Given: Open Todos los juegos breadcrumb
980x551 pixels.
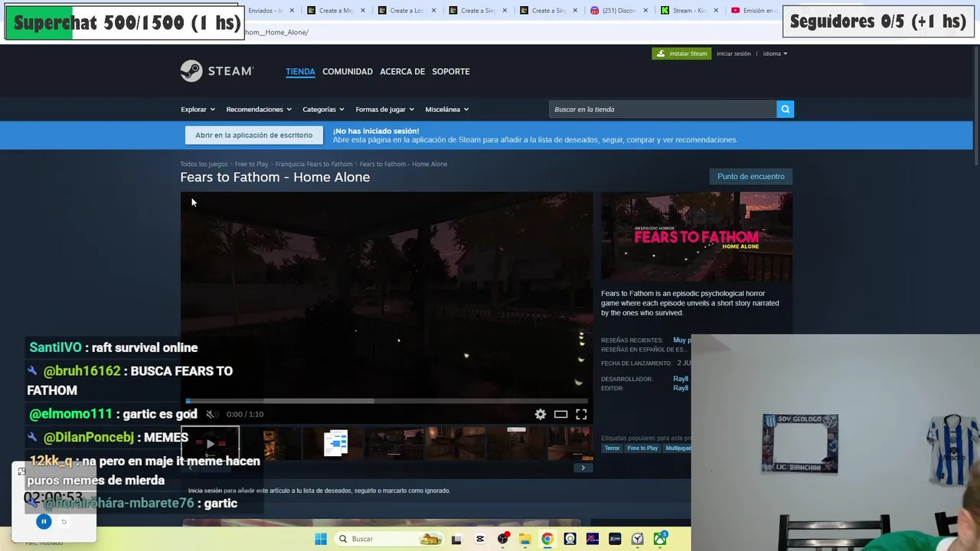Looking at the screenshot, I should tap(204, 164).
